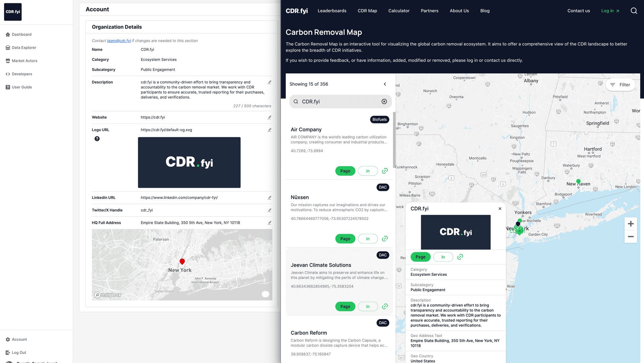Open Air Company's website link icon
Viewport: 644px width, 363px height.
coord(385,171)
